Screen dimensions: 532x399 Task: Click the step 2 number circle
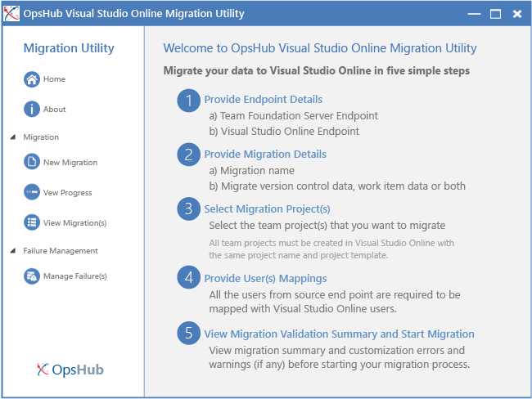[188, 155]
